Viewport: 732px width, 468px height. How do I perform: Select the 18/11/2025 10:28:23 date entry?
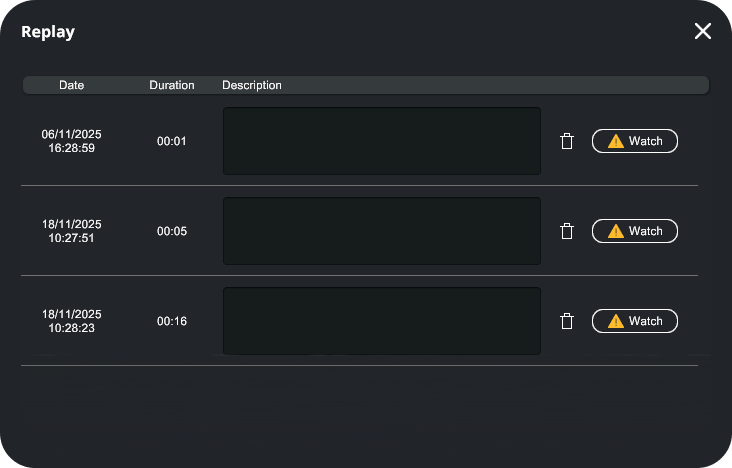72,321
